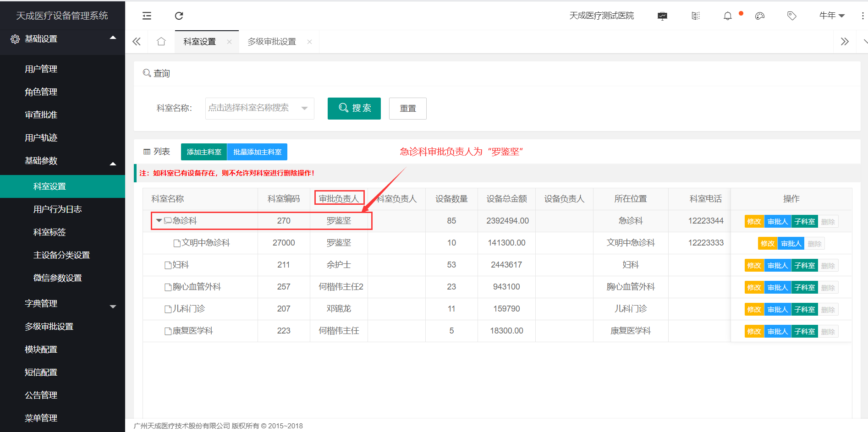Image resolution: width=868 pixels, height=432 pixels.
Task: Click the 基础设置 gear icon
Action: click(x=15, y=39)
